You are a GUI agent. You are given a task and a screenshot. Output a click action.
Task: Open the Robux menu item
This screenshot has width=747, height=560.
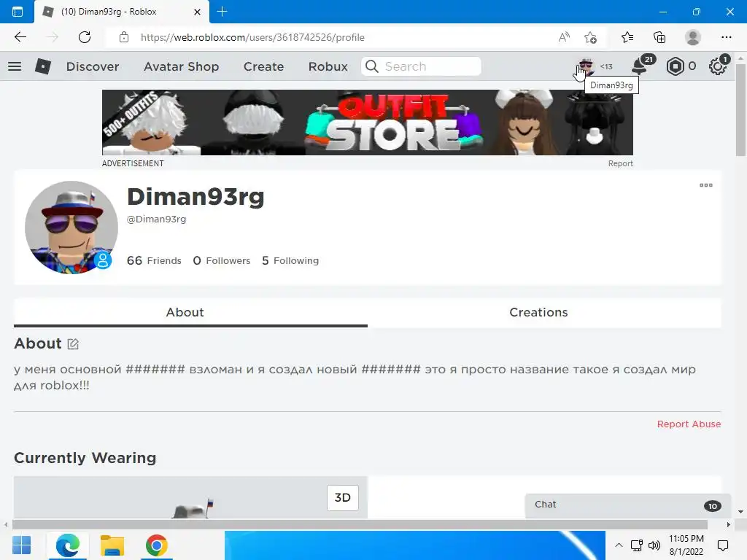pyautogui.click(x=328, y=66)
